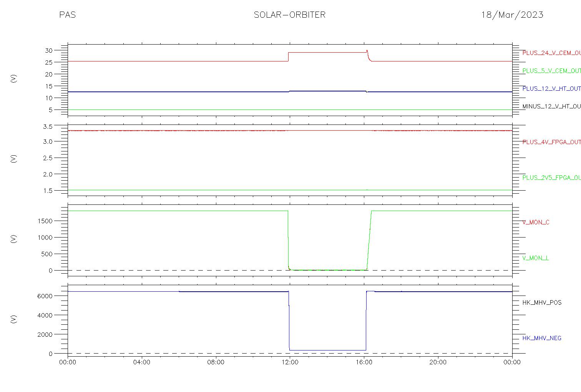Click the SOLAR-ORBITER heading
This screenshot has width=581, height=392.
pos(290,15)
